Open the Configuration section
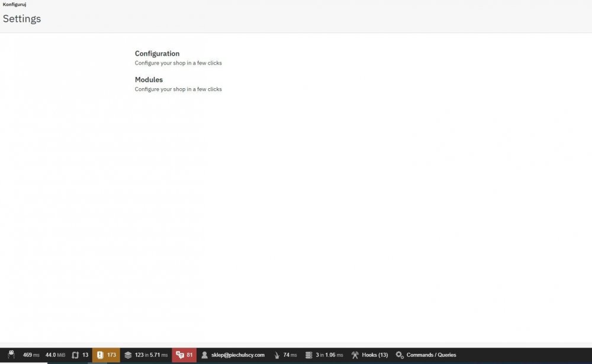The height and width of the screenshot is (364, 592). (157, 53)
